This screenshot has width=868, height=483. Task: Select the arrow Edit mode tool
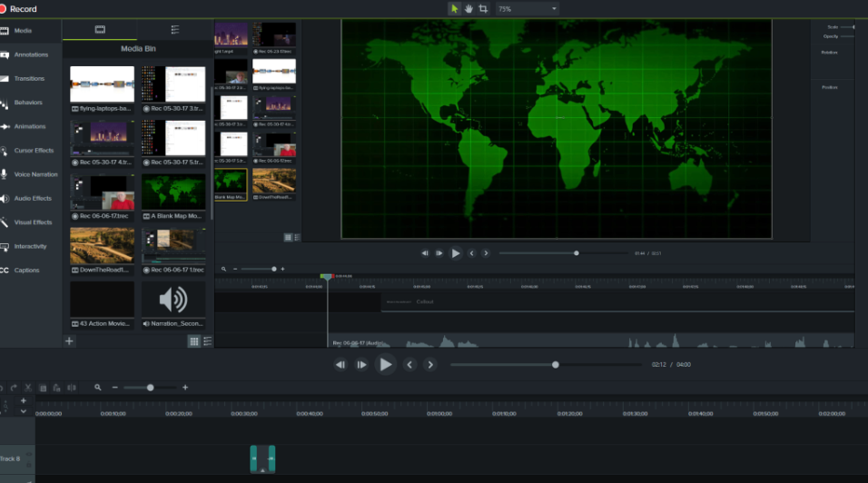[x=455, y=9]
